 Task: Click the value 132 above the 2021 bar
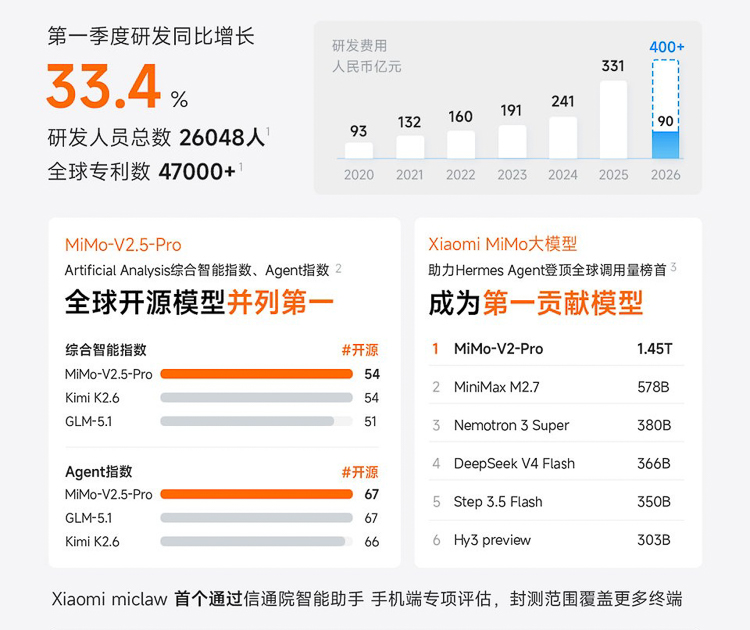(x=409, y=122)
